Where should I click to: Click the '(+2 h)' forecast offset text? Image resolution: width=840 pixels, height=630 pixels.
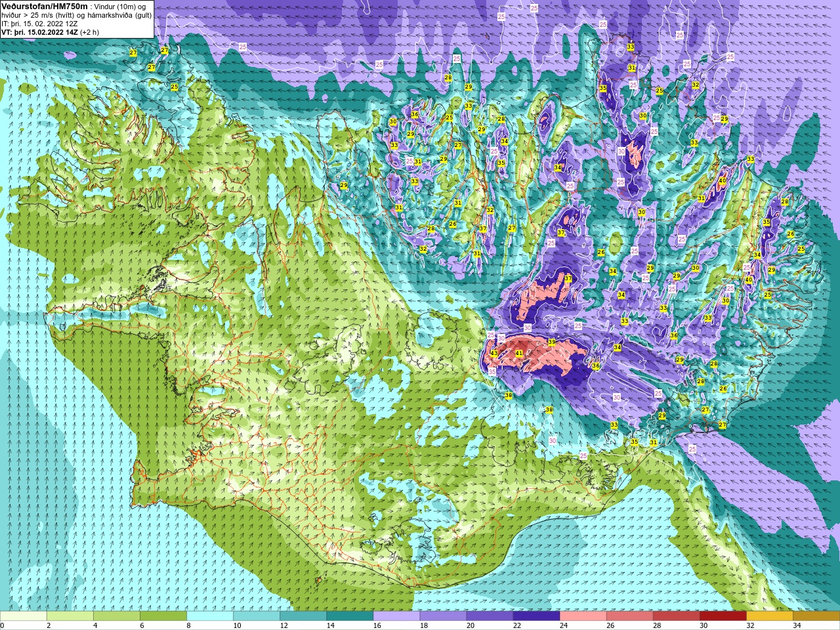coord(90,31)
